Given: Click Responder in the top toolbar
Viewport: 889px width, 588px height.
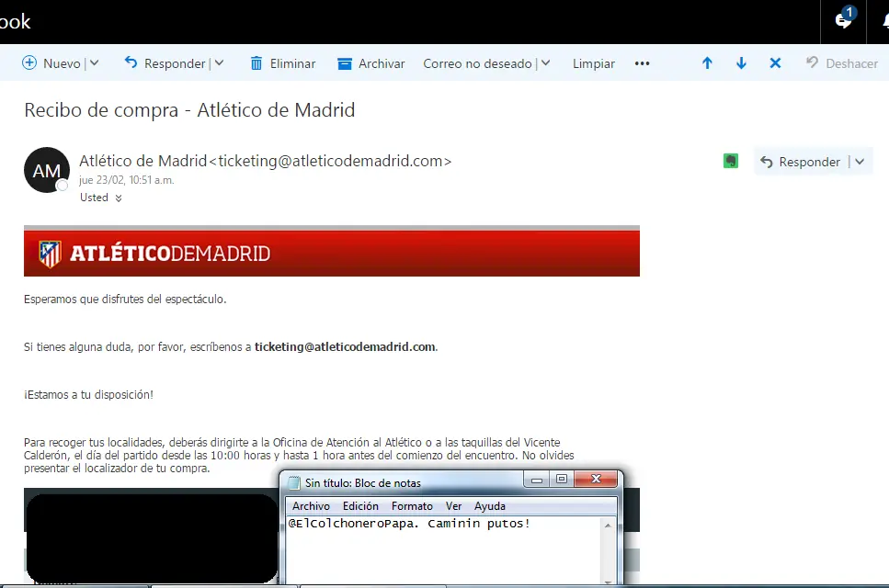Looking at the screenshot, I should pos(165,62).
